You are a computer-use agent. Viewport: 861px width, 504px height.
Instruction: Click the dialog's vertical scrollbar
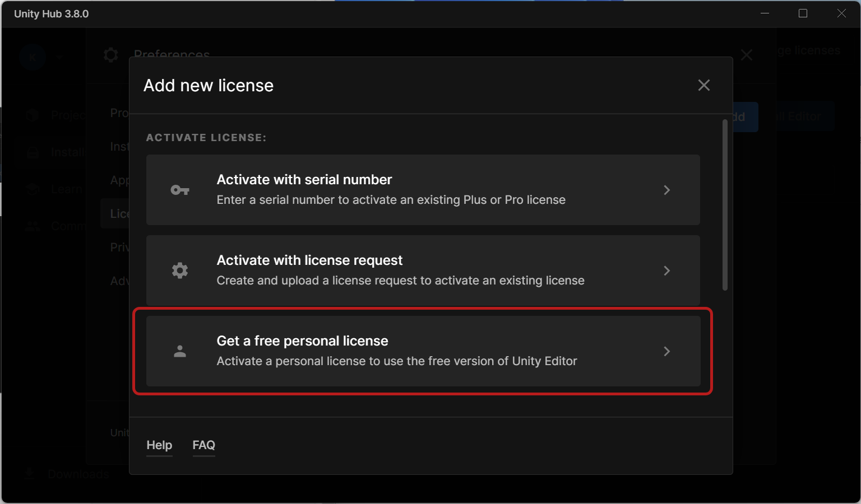[x=725, y=205]
